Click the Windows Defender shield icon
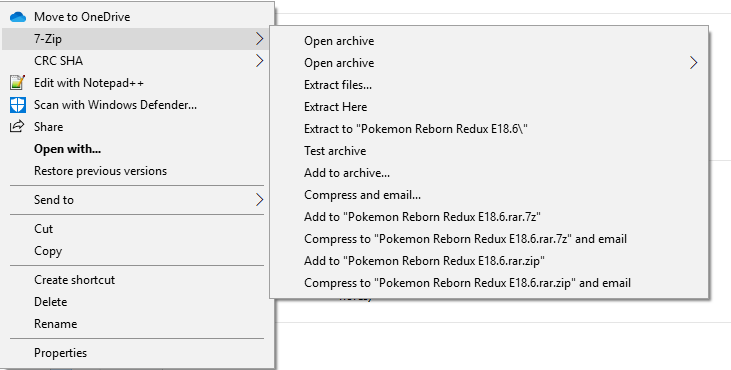 (18, 105)
